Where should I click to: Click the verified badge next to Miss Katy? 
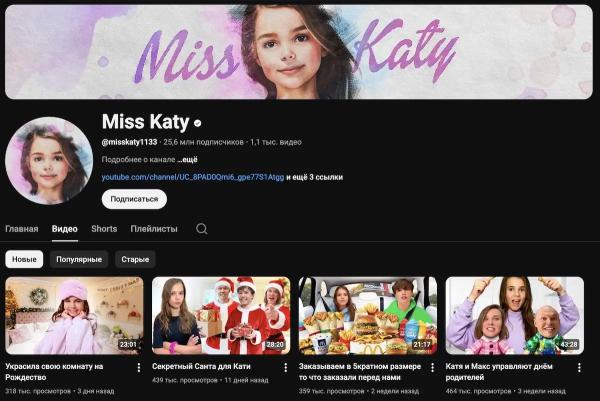[x=198, y=122]
